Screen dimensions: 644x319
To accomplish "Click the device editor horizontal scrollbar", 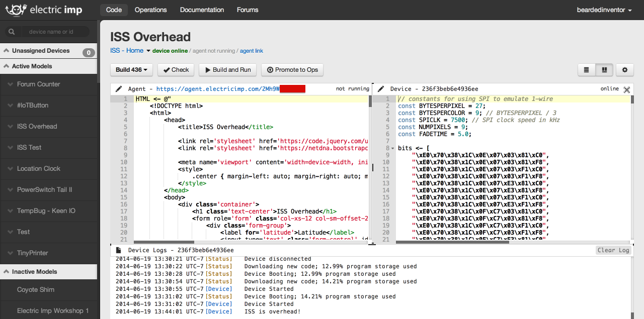I will 453,242.
